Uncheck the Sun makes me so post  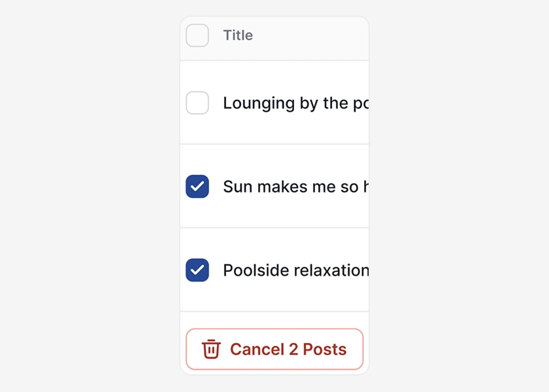pos(197,187)
